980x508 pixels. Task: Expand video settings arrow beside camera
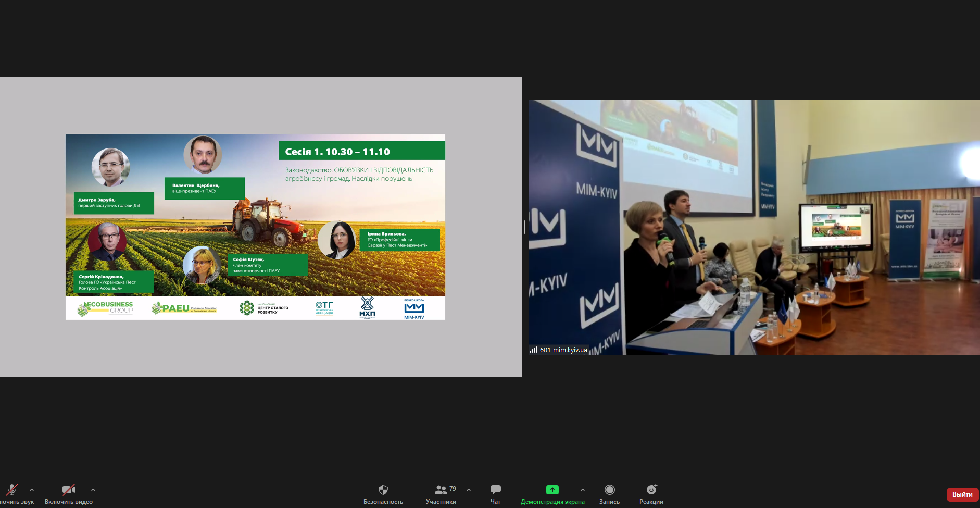coord(93,490)
